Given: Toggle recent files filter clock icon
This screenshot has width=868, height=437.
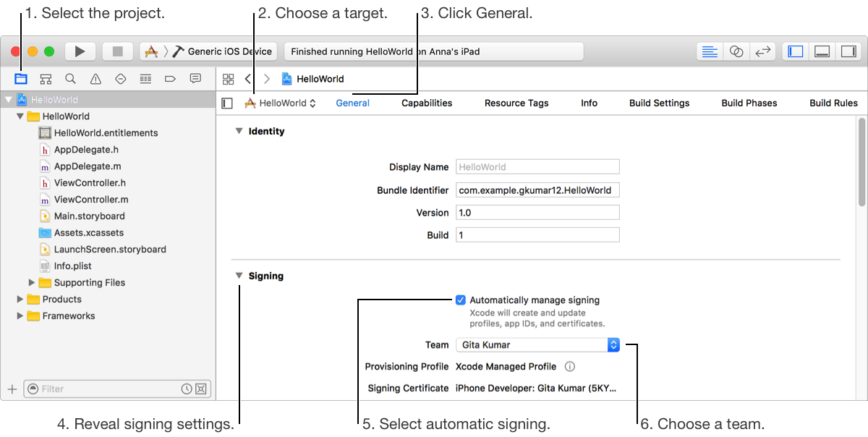Looking at the screenshot, I should pyautogui.click(x=187, y=389).
